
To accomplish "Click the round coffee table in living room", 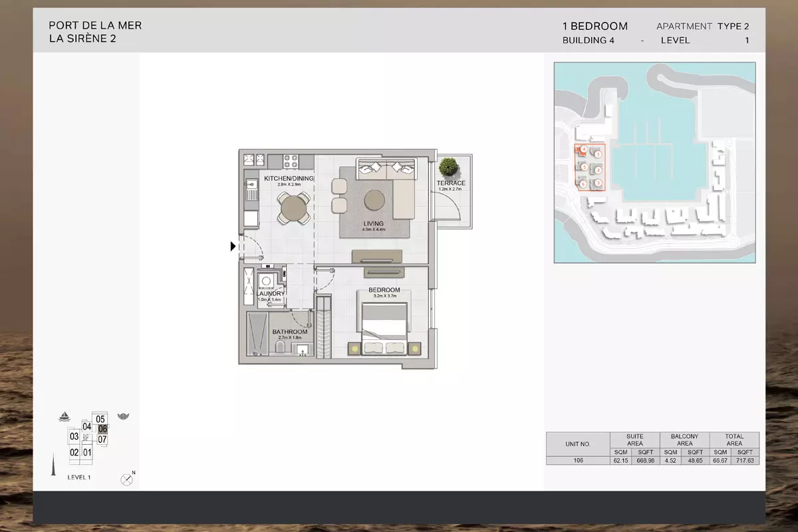I will pos(374,200).
